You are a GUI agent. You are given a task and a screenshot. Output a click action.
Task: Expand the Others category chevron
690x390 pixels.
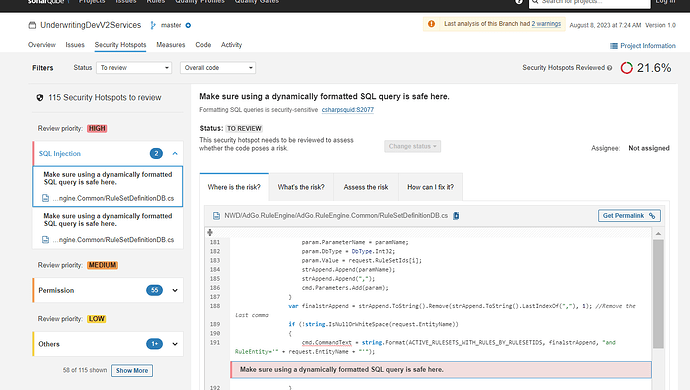pos(175,344)
